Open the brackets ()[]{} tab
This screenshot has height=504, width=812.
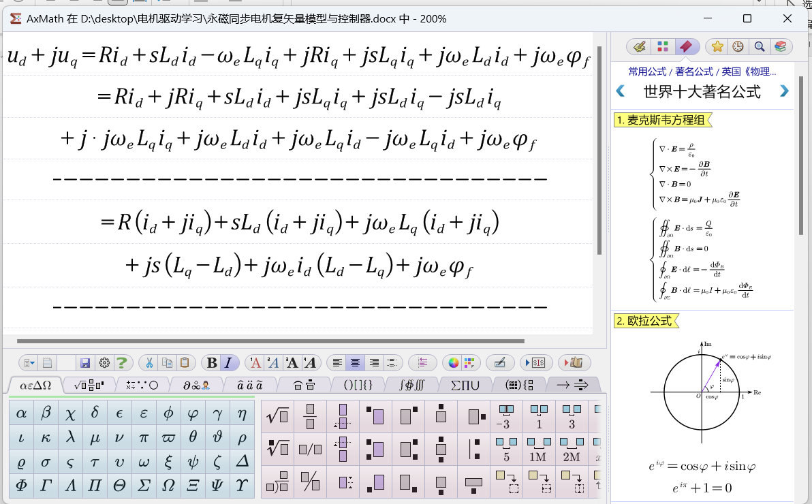point(358,385)
